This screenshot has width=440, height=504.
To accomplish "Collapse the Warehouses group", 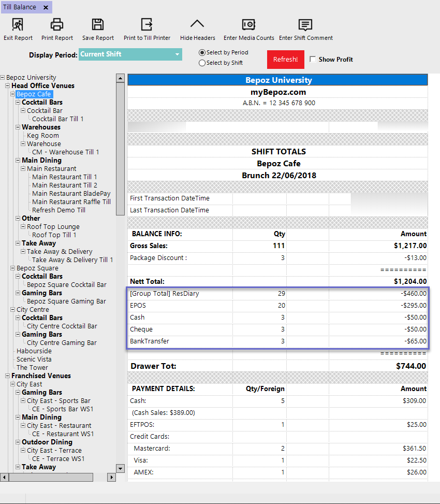I will click(x=18, y=127).
